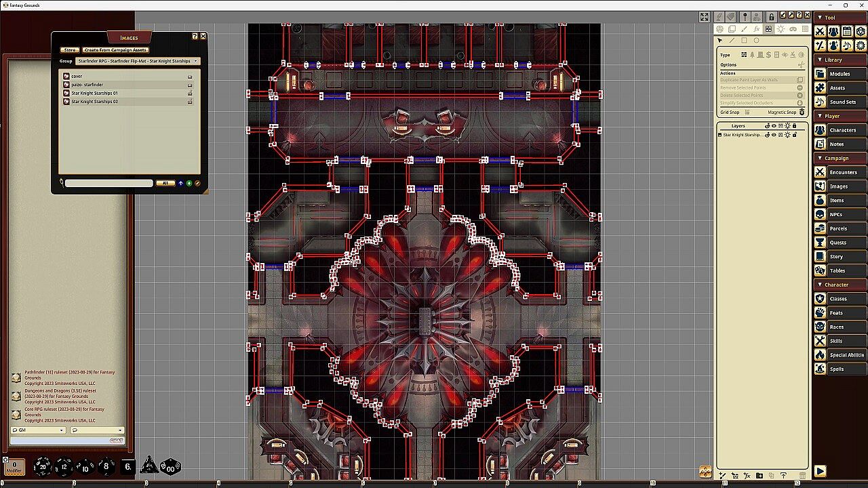Open the Group dropdown in Images

coord(195,61)
